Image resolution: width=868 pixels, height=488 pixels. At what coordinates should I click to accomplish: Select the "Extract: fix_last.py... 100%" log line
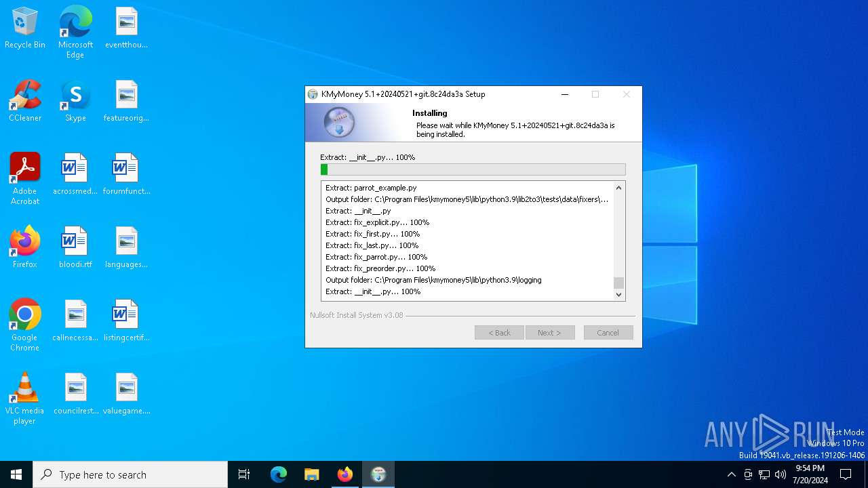(x=372, y=245)
